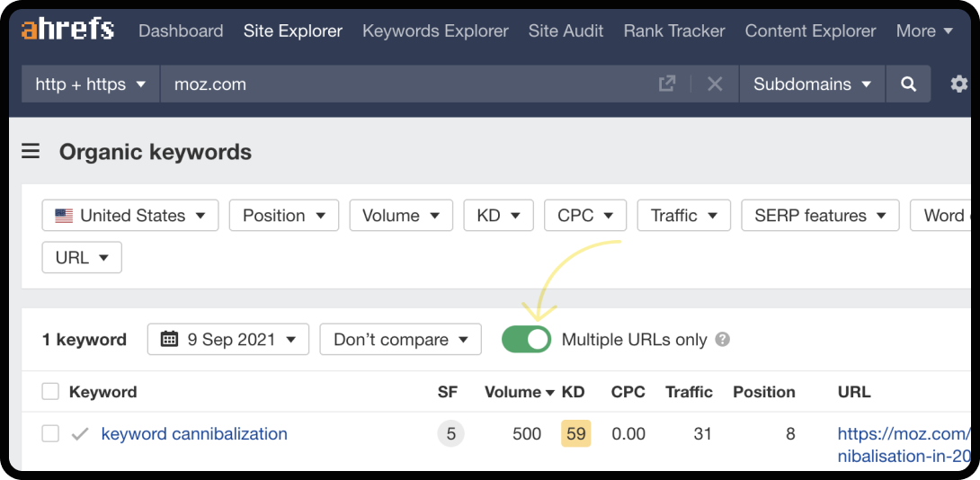The width and height of the screenshot is (980, 480).
Task: Go to the Site Audit tab
Action: pos(566,31)
